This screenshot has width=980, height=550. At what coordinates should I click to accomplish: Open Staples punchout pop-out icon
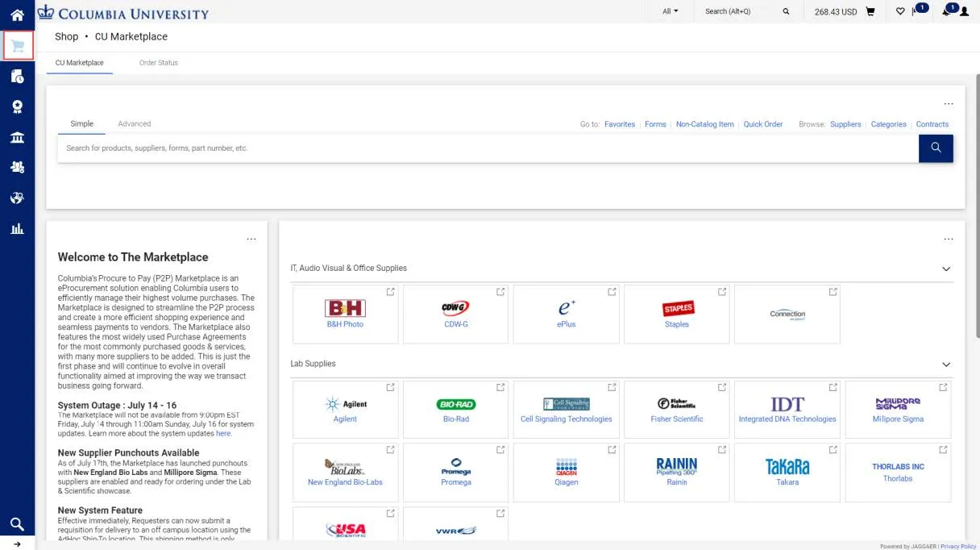[722, 292]
